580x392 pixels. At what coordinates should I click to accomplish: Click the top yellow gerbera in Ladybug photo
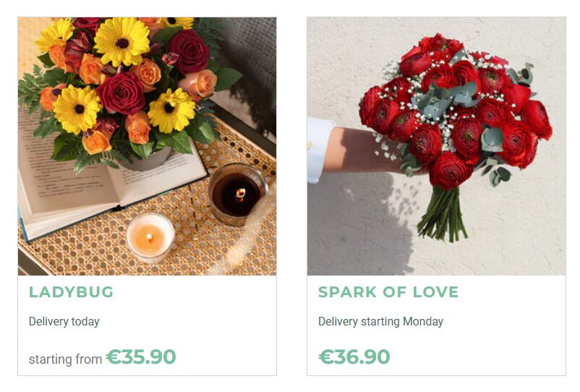(122, 41)
